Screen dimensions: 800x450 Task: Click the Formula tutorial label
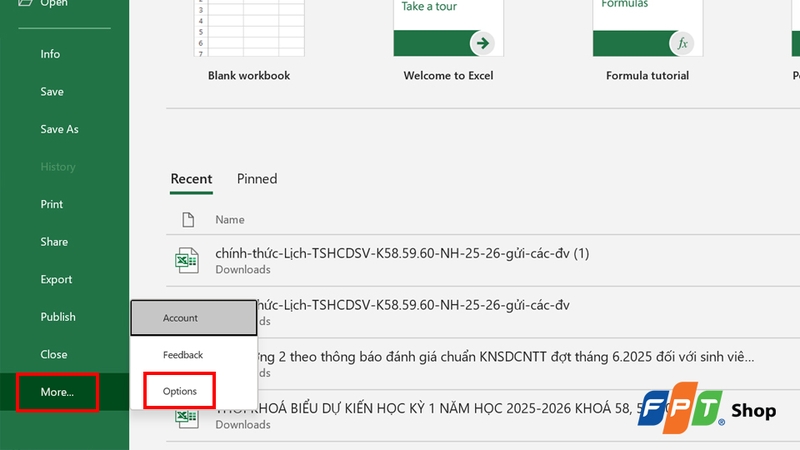pos(647,76)
